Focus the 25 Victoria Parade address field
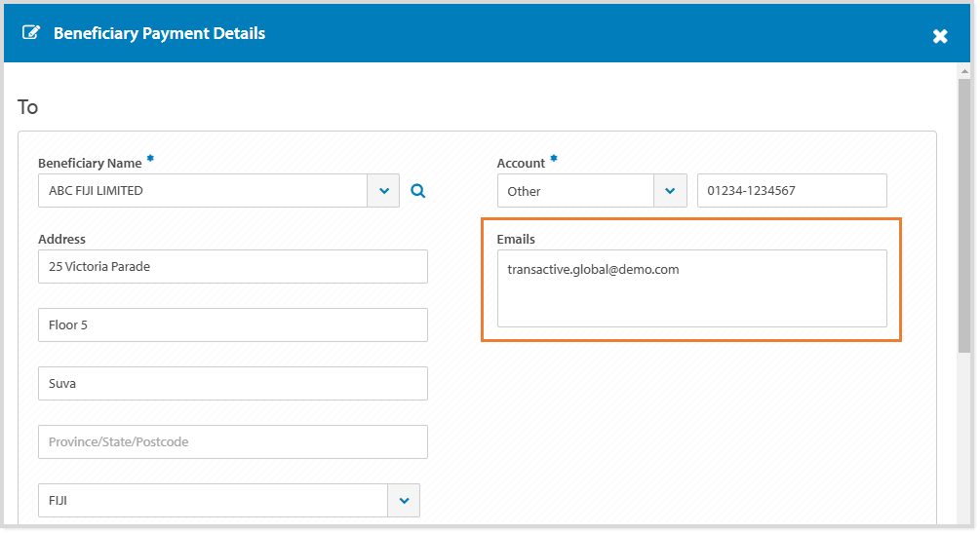Viewport: 980px width, 534px height. (x=232, y=266)
